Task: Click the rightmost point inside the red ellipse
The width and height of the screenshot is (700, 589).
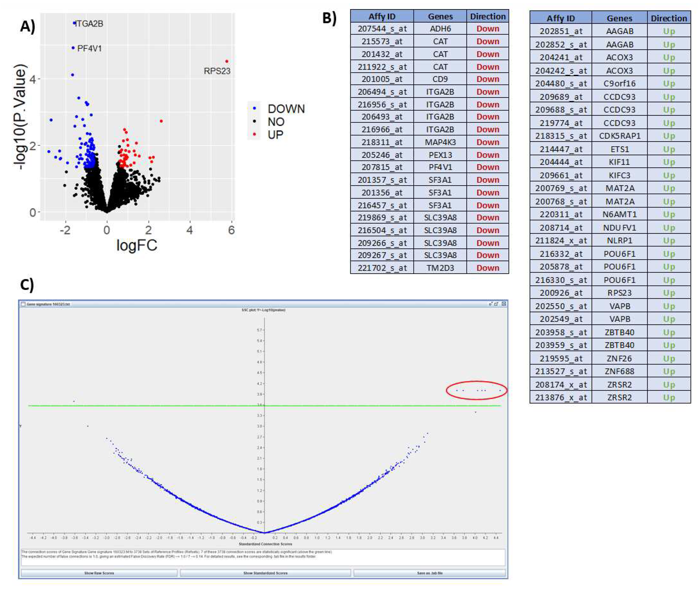Action: point(500,390)
